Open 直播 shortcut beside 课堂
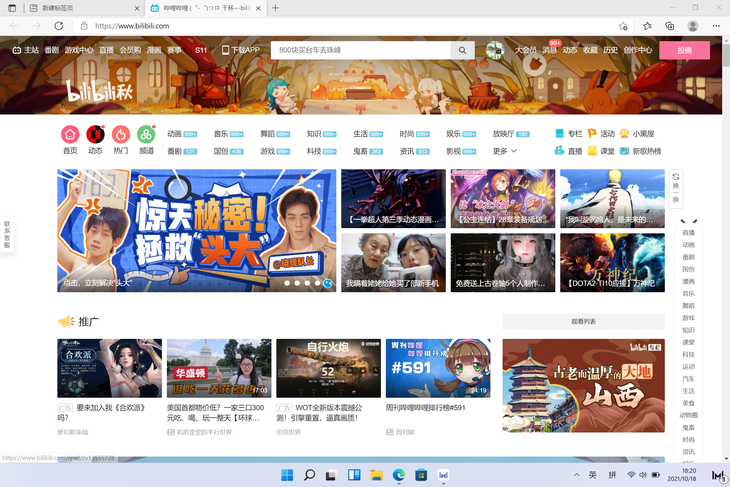Viewport: 730px width, 487px height. (568, 151)
